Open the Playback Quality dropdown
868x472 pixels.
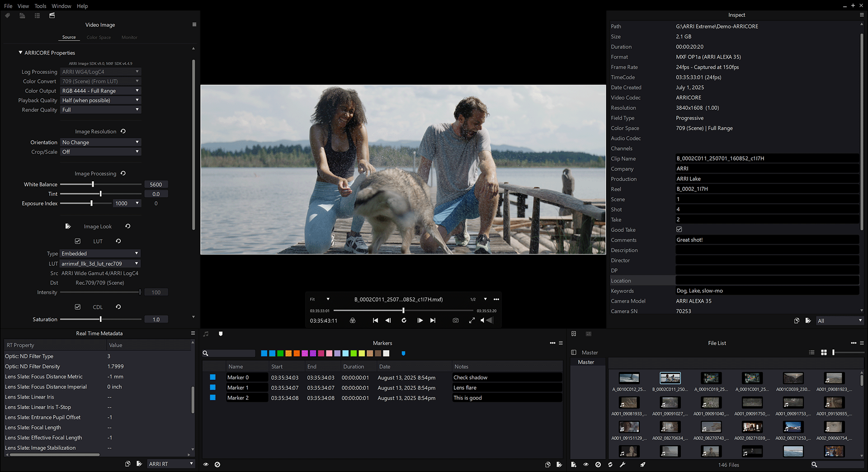point(100,100)
